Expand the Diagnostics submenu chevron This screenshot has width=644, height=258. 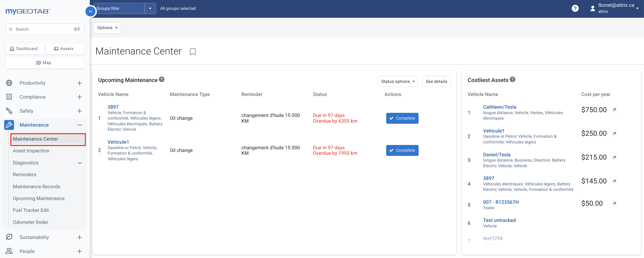tap(80, 163)
